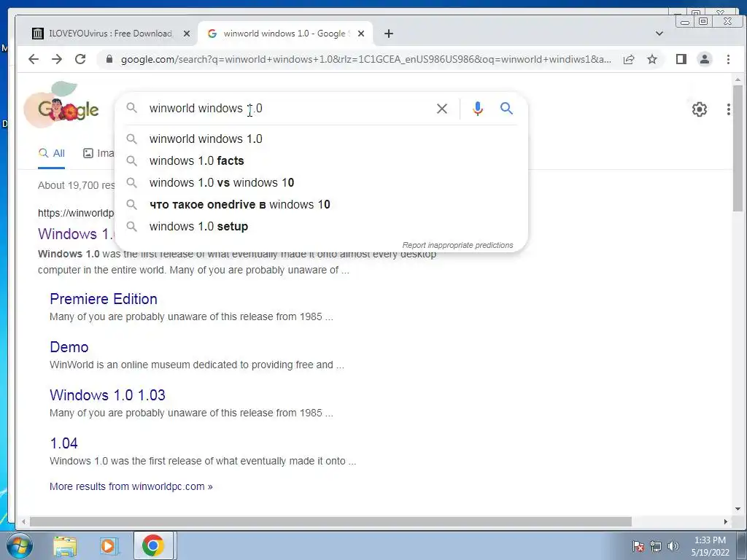The width and height of the screenshot is (747, 560).
Task: Open Windows Explorer from taskbar
Action: click(65, 546)
